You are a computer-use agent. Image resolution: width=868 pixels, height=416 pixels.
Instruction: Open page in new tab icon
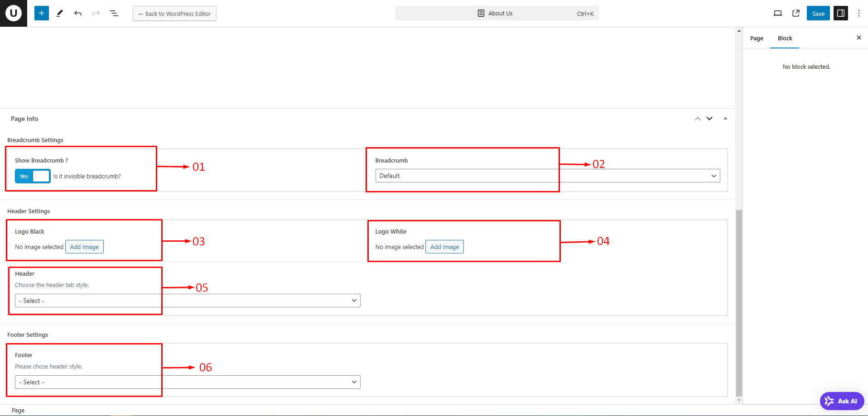click(x=796, y=13)
